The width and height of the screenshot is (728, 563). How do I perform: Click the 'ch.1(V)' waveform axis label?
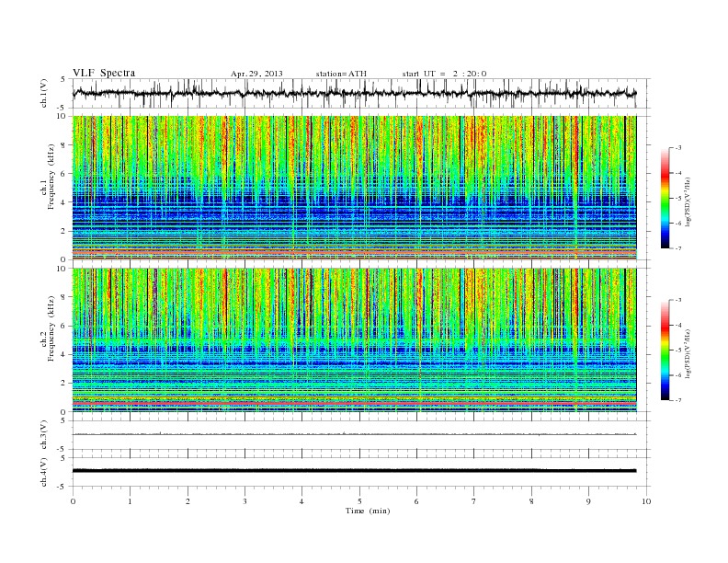44,94
